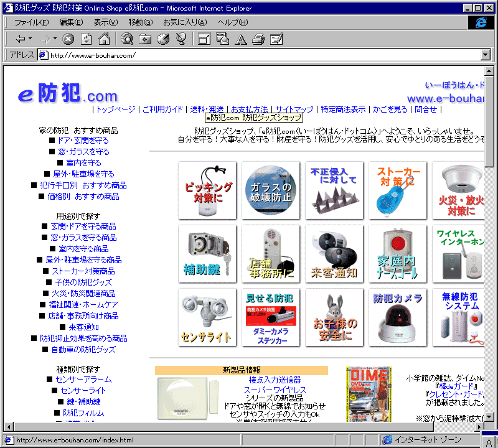
Task: Go back with the Back arrow button
Action: point(21,39)
